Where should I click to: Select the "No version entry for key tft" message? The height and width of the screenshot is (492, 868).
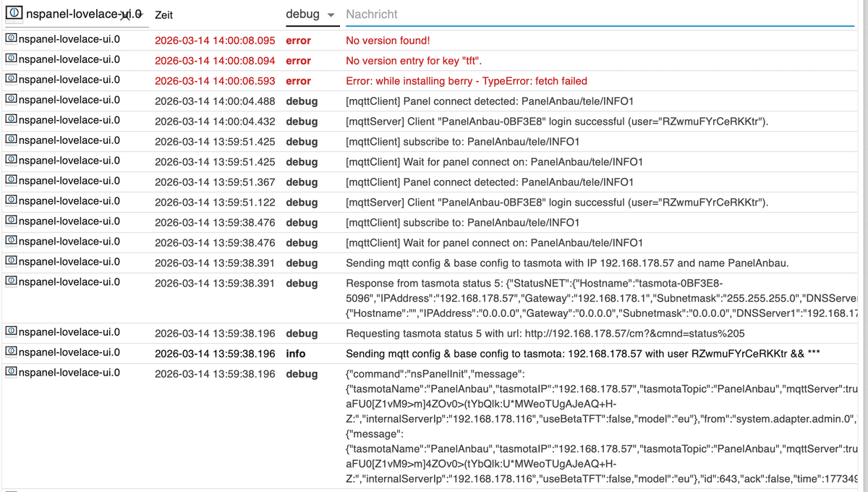click(414, 61)
